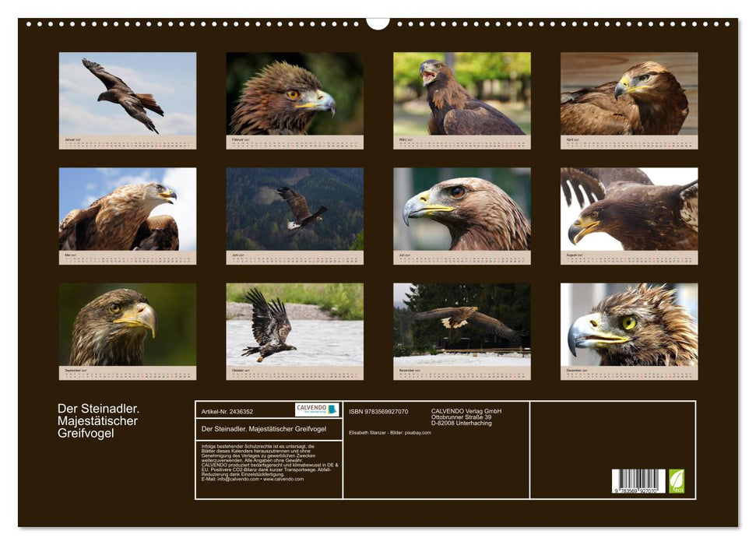Click the 'Oktober' month label
756x545 pixels.
pyautogui.click(x=239, y=371)
